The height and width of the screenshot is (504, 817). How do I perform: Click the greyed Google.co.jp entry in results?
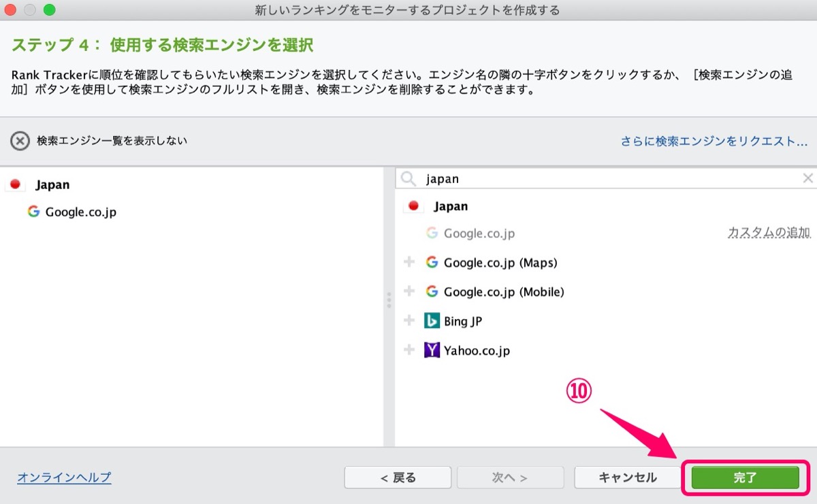(x=479, y=233)
